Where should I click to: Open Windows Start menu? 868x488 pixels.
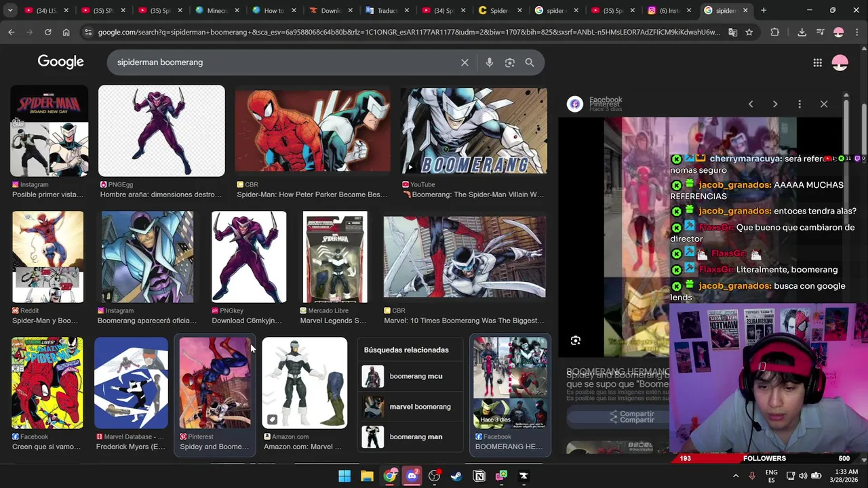pos(344,476)
